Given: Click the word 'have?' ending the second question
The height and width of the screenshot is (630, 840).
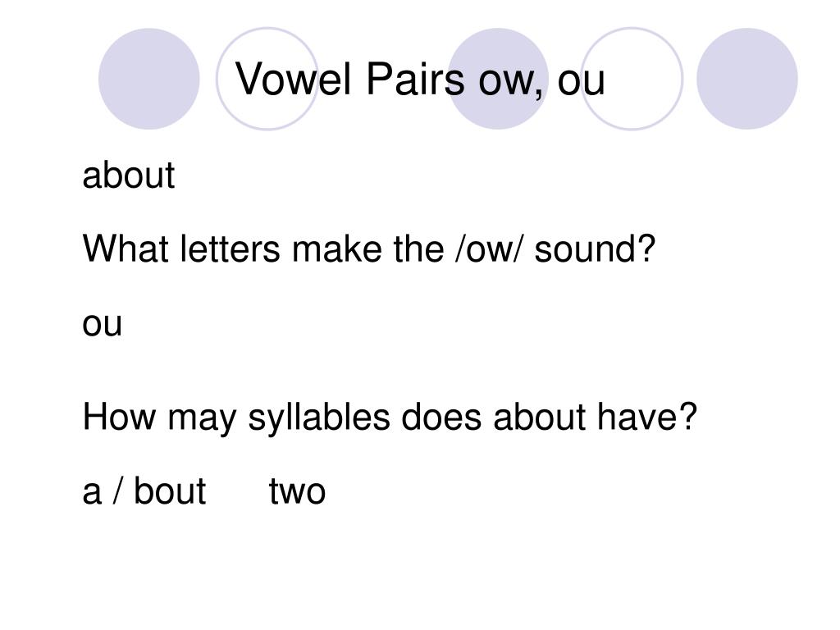Looking at the screenshot, I should [x=648, y=416].
